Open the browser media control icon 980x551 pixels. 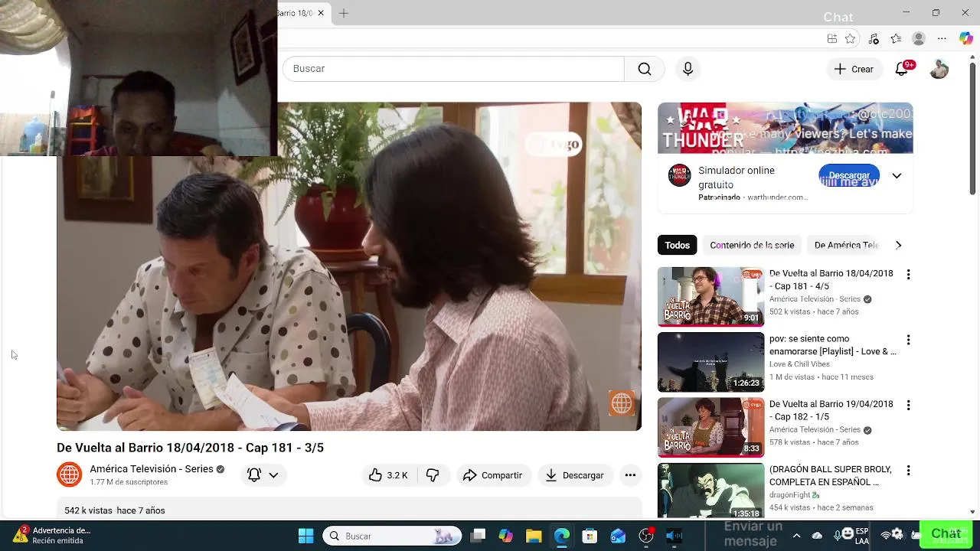click(x=874, y=39)
